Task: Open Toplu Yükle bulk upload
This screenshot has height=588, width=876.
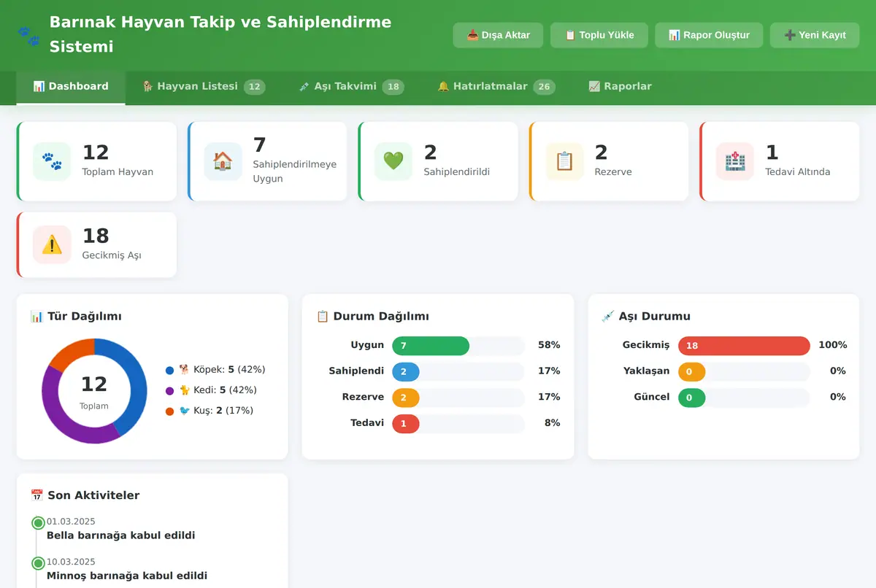Action: [599, 35]
